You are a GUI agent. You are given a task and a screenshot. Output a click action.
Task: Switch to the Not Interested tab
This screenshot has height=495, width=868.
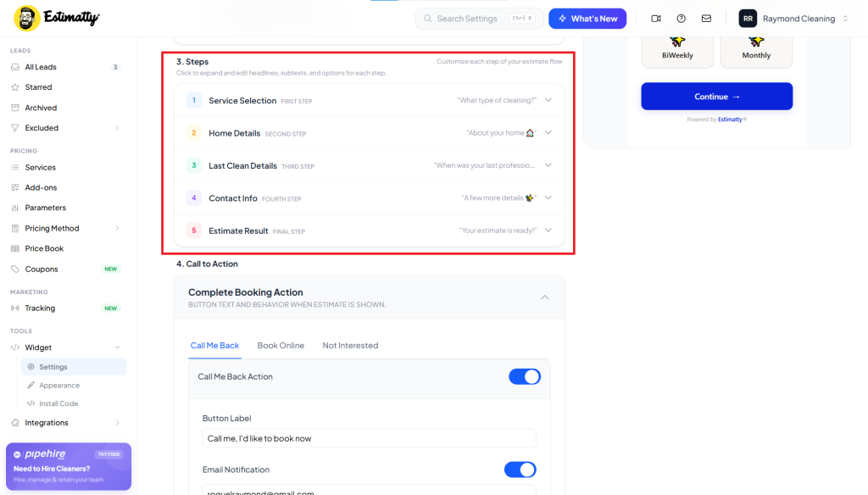tap(350, 346)
